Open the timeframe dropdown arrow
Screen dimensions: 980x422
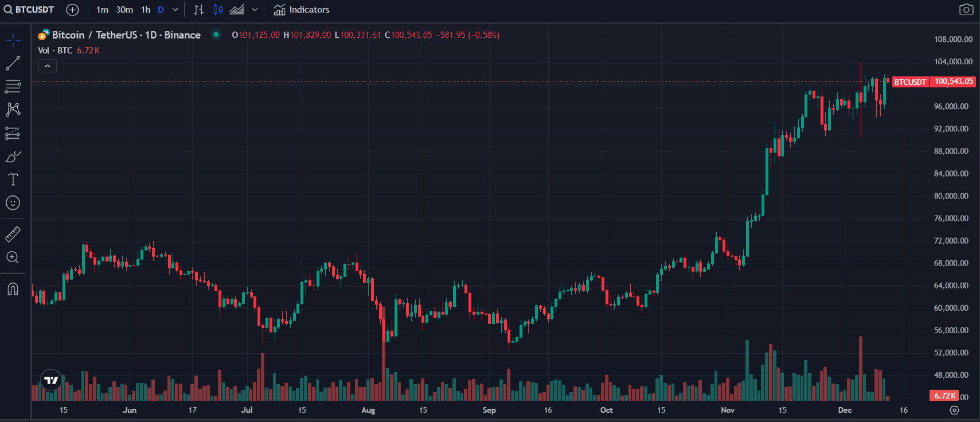click(x=175, y=10)
